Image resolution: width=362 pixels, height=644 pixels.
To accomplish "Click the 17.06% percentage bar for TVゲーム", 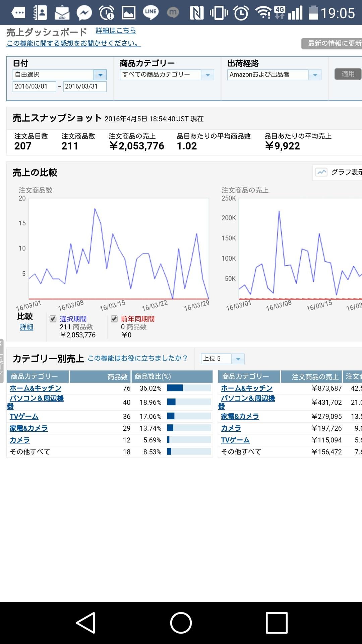I will click(x=189, y=416).
